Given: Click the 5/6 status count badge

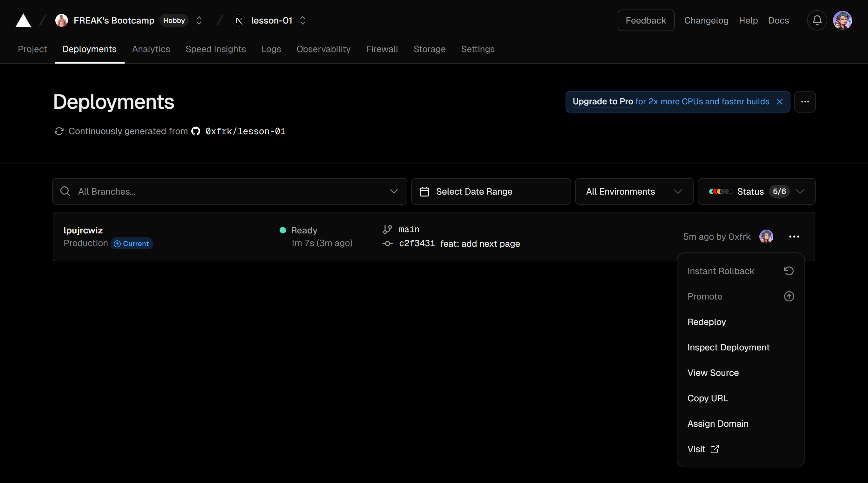Looking at the screenshot, I should pyautogui.click(x=779, y=192).
